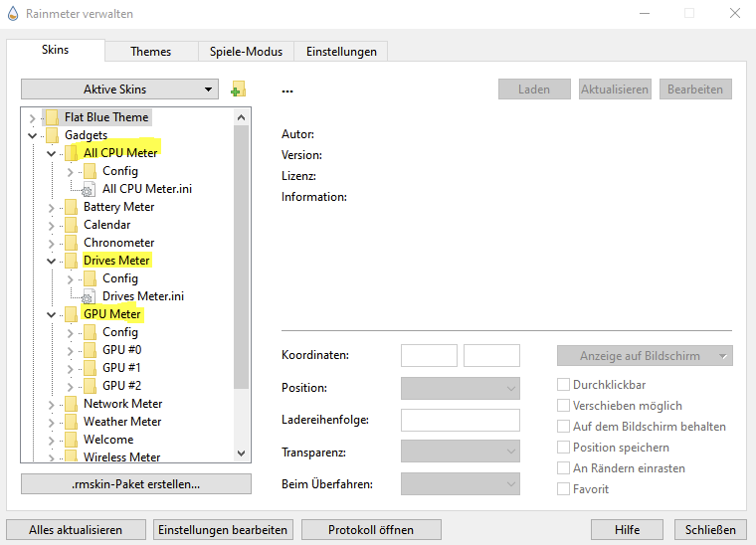The image size is (756, 545).
Task: Click the Chronometer folder icon
Action: click(71, 243)
